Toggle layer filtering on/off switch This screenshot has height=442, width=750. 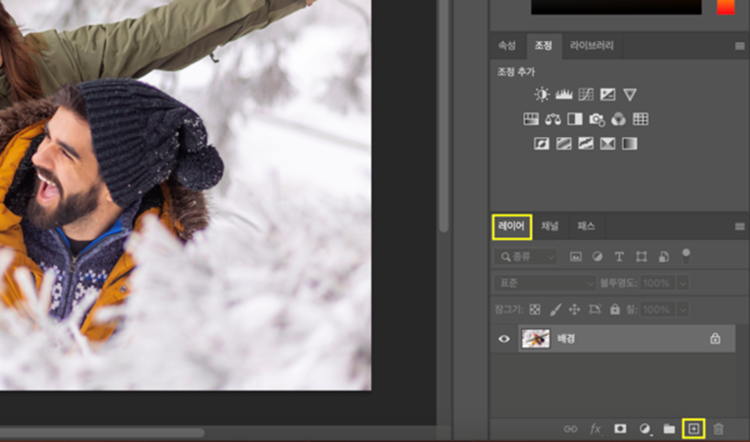pyautogui.click(x=686, y=256)
